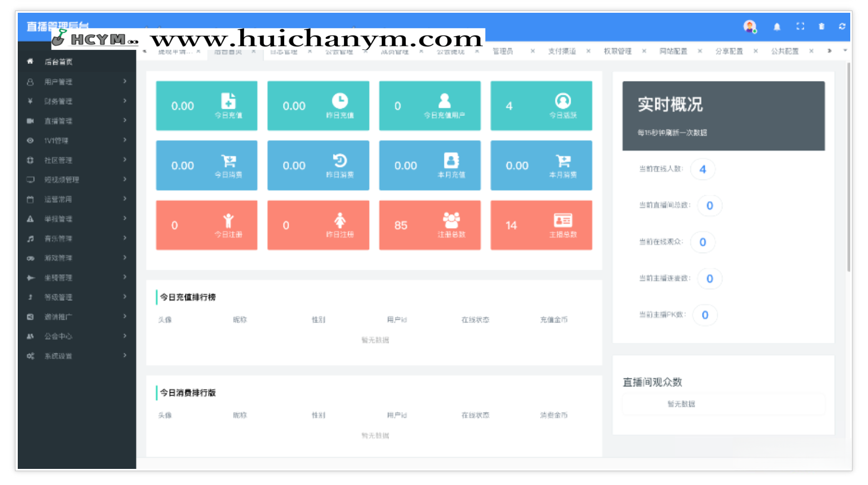The width and height of the screenshot is (868, 485).
Task: Click the fullscreen icon in the top bar
Action: [x=800, y=26]
